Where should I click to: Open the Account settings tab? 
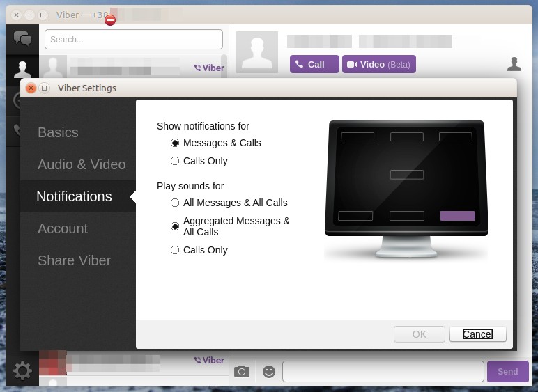[78, 228]
